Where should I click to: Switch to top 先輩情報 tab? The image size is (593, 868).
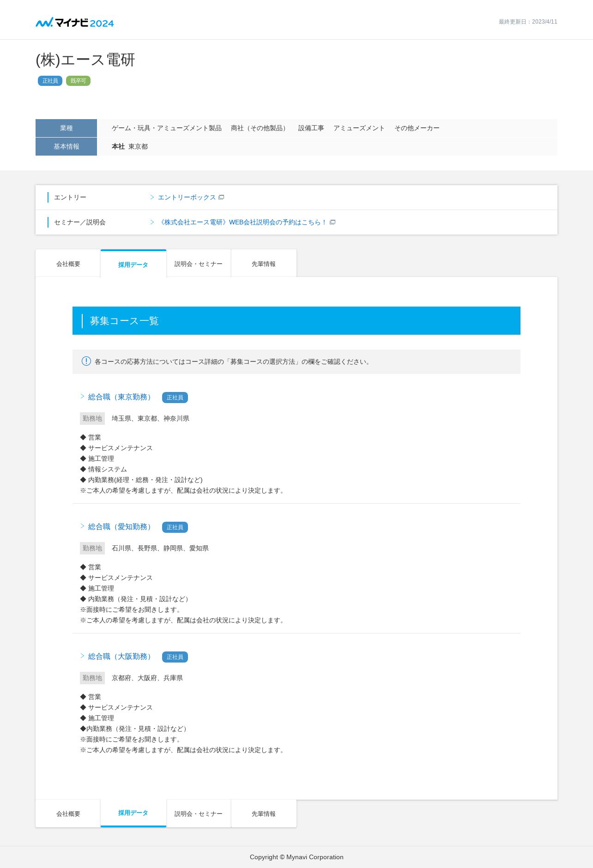pyautogui.click(x=264, y=264)
